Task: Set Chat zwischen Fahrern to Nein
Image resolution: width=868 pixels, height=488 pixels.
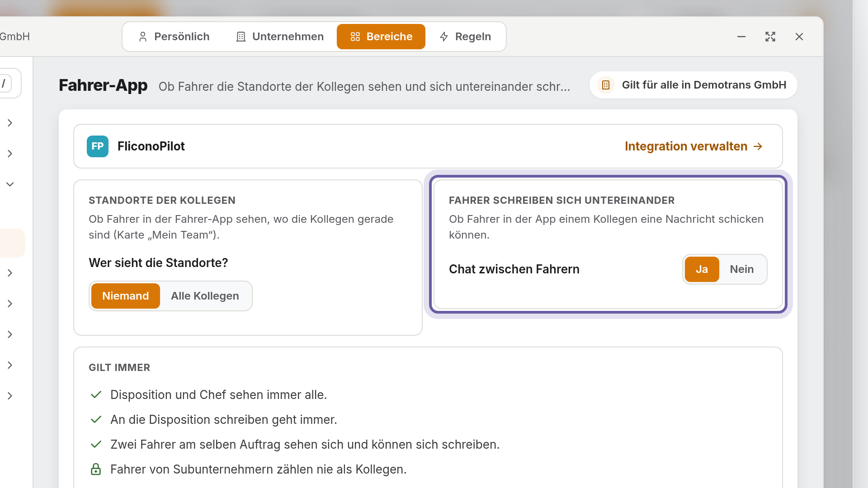Action: pyautogui.click(x=742, y=269)
